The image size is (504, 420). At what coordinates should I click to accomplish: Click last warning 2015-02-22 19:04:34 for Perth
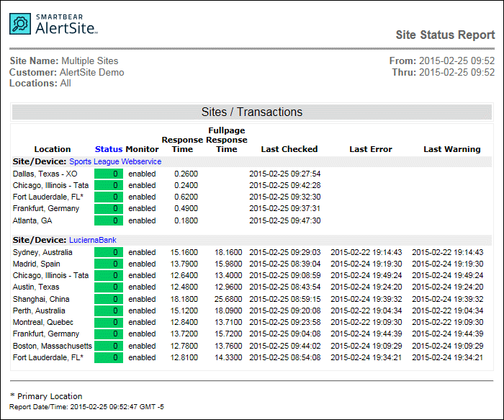click(448, 310)
